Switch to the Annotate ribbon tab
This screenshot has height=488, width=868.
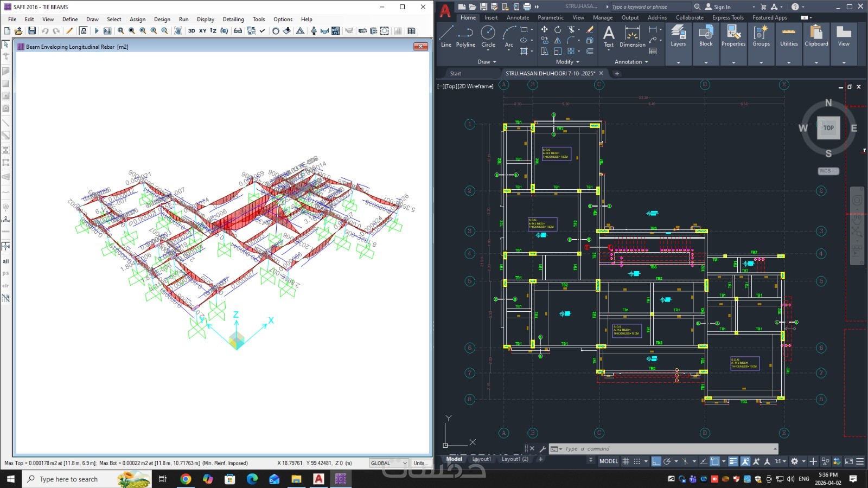tap(518, 17)
